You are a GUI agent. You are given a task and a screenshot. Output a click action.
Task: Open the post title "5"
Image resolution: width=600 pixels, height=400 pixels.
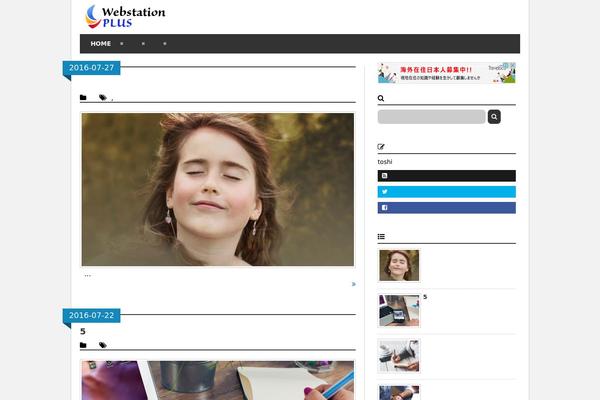click(83, 331)
